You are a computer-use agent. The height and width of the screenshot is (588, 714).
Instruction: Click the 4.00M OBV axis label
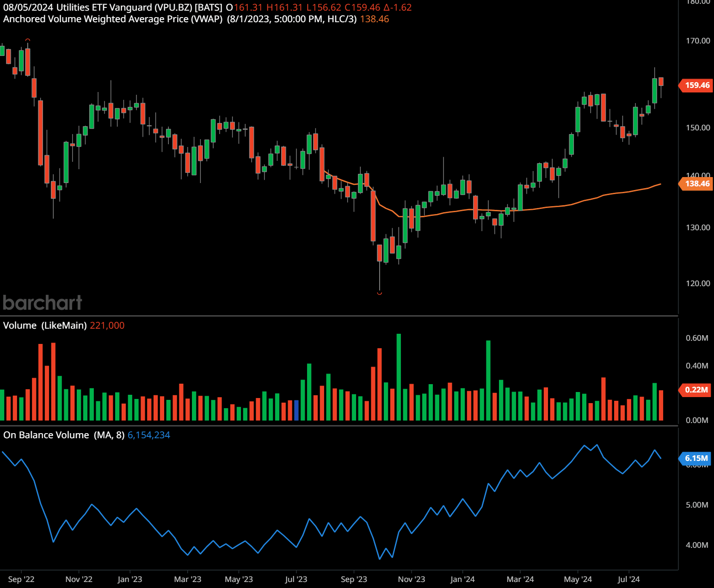[697, 545]
